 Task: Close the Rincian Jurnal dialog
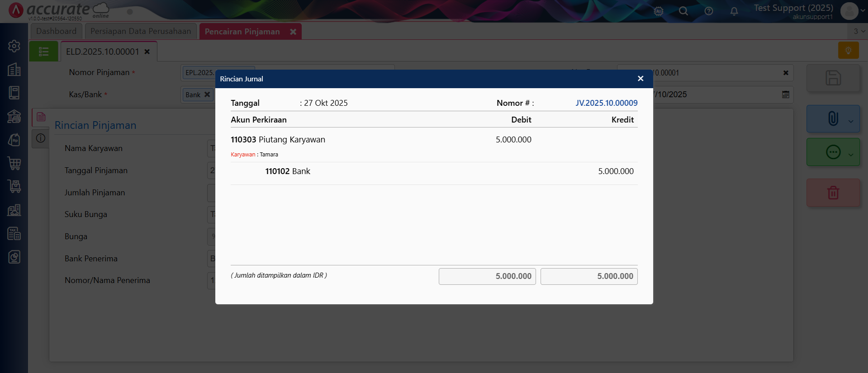tap(640, 79)
